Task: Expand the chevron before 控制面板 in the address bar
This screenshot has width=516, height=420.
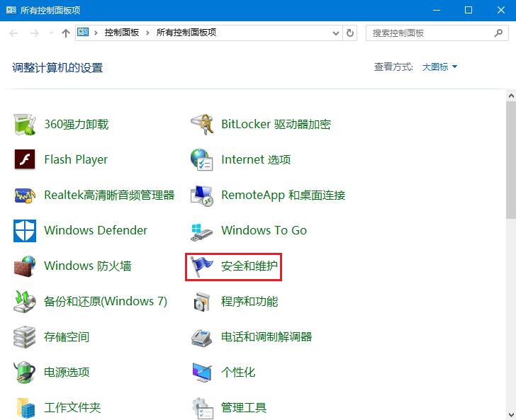Action: (96, 33)
